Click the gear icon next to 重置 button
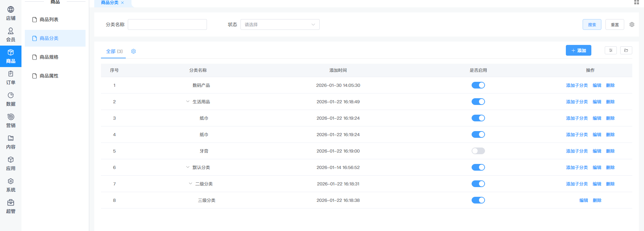The width and height of the screenshot is (644, 231). (632, 24)
